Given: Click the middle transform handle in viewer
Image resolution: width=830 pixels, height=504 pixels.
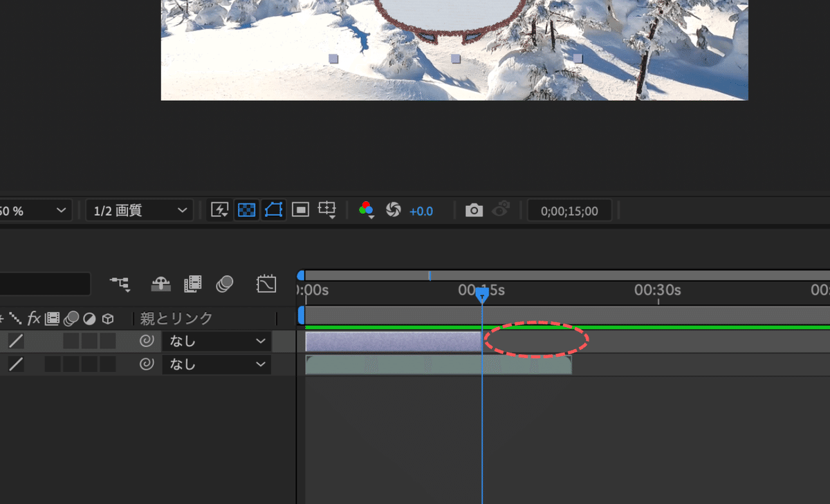Looking at the screenshot, I should pyautogui.click(x=456, y=59).
